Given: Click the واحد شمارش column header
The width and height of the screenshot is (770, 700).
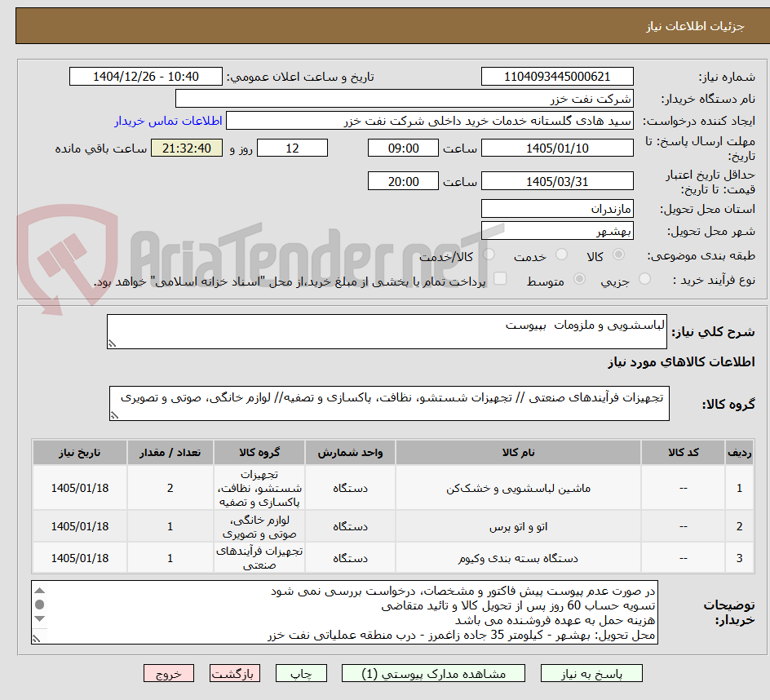Looking at the screenshot, I should click(350, 453).
